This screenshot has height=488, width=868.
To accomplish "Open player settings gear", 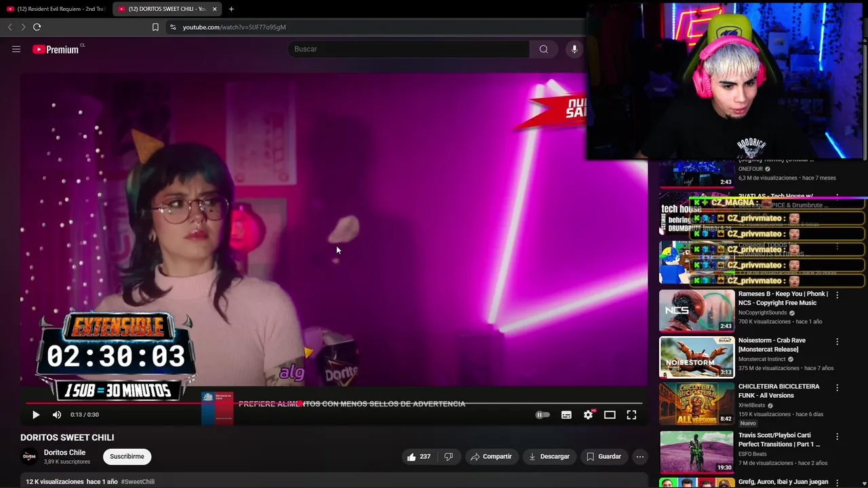I will coord(588,415).
